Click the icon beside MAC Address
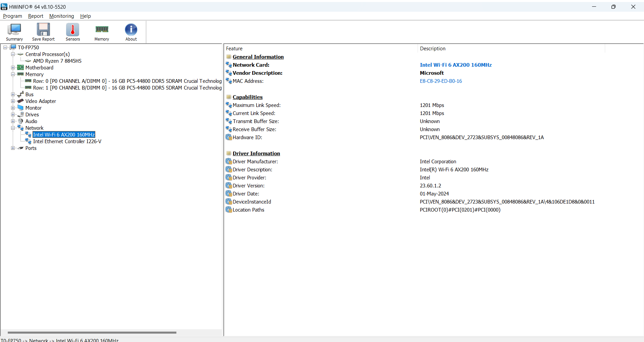 (229, 81)
